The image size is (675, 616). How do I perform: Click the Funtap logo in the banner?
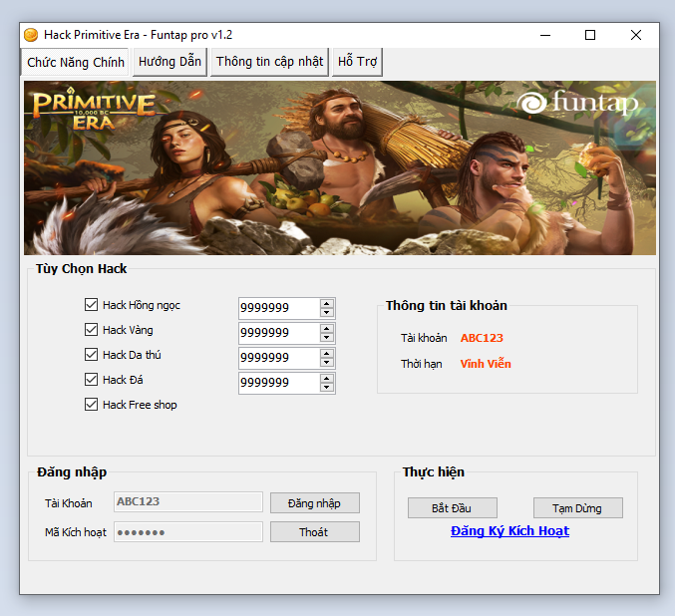tap(579, 105)
